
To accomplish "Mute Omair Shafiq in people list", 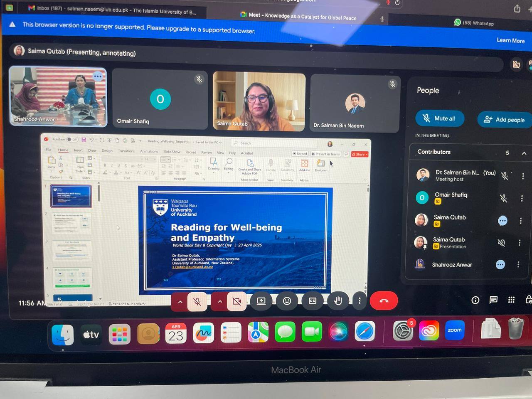I will 504,198.
